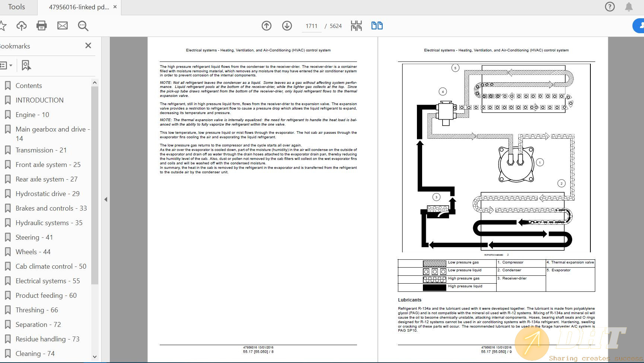Click the bookmark icon beside INTRODUCTION
The image size is (644, 363).
(7, 100)
